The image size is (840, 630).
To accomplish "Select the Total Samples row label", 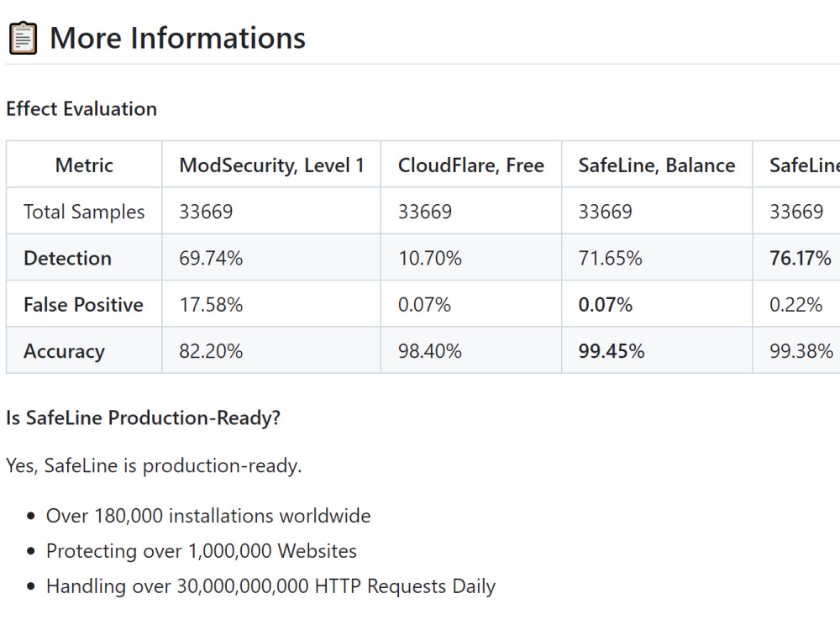I will point(84,212).
